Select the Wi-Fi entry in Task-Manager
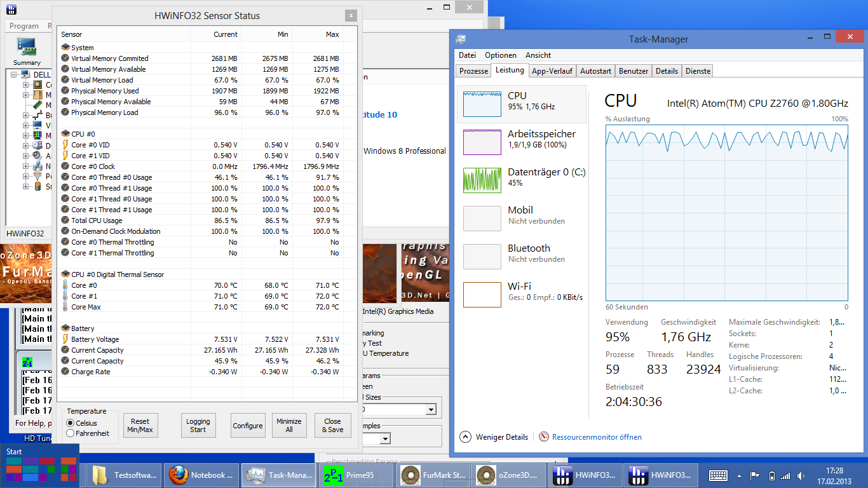This screenshot has width=868, height=488. (x=521, y=295)
